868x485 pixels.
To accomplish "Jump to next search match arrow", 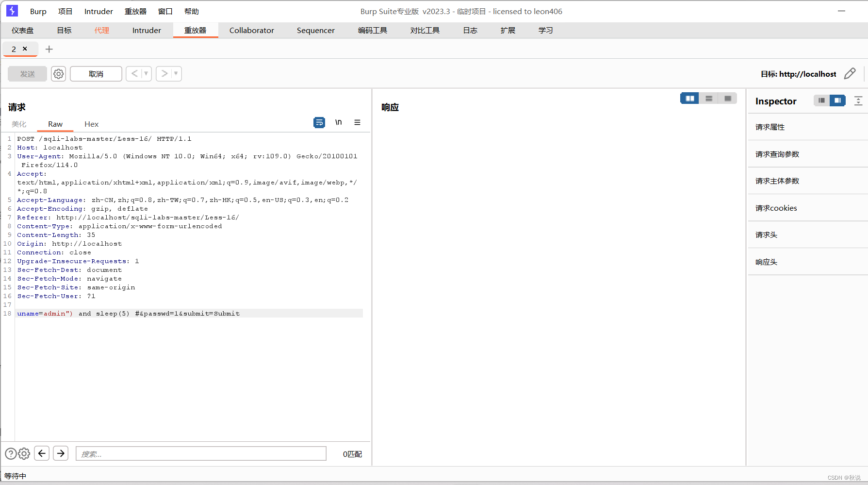I will pyautogui.click(x=61, y=453).
